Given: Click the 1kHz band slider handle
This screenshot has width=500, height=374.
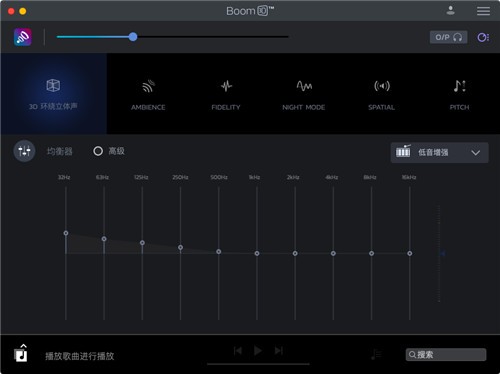Looking at the screenshot, I should click(x=257, y=253).
